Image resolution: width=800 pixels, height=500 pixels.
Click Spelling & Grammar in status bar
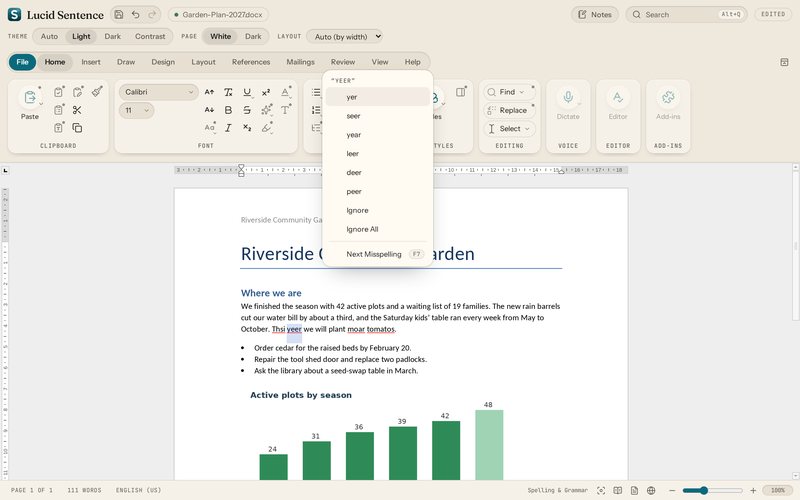(x=558, y=490)
